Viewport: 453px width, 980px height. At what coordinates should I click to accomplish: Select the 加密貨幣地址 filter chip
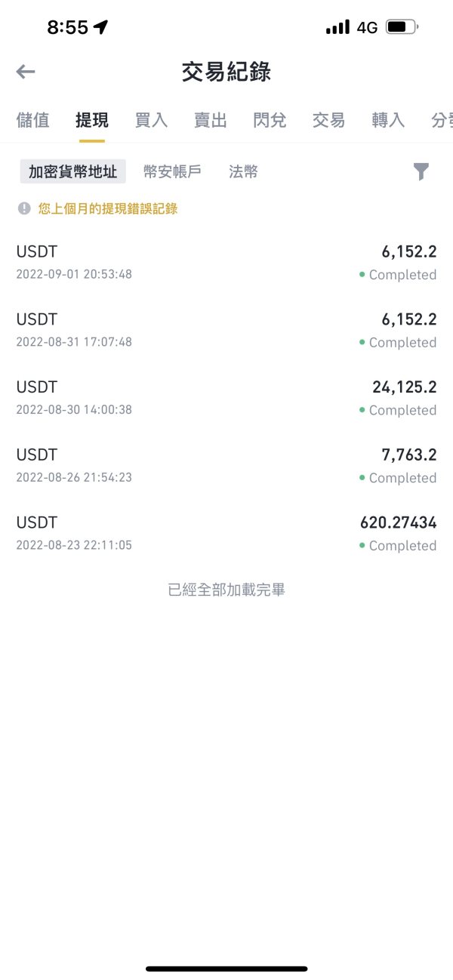tap(72, 172)
